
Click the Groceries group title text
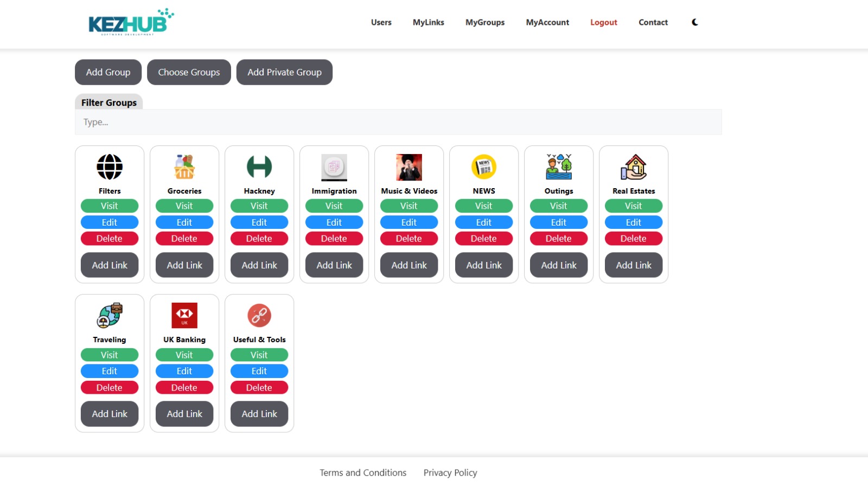point(184,191)
